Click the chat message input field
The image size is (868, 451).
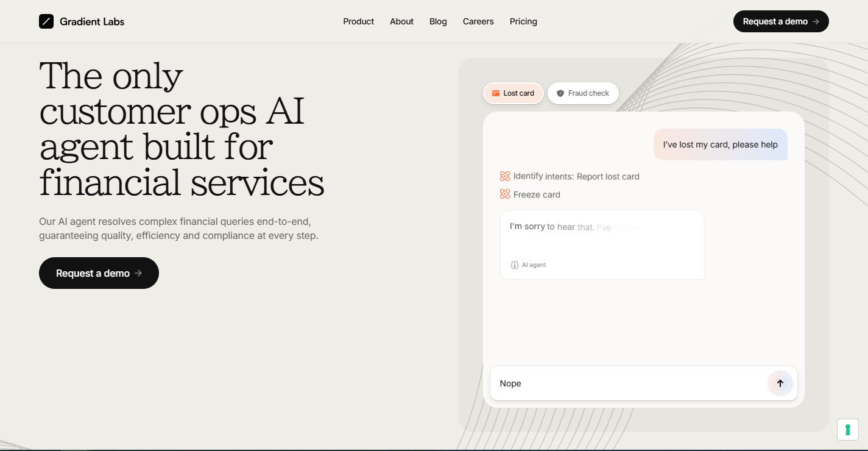pyautogui.click(x=644, y=383)
